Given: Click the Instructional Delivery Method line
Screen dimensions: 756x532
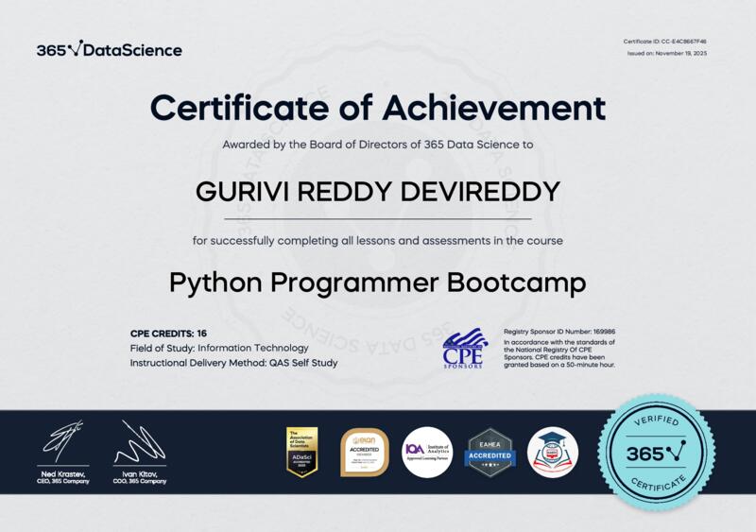Looking at the screenshot, I should (x=233, y=362).
